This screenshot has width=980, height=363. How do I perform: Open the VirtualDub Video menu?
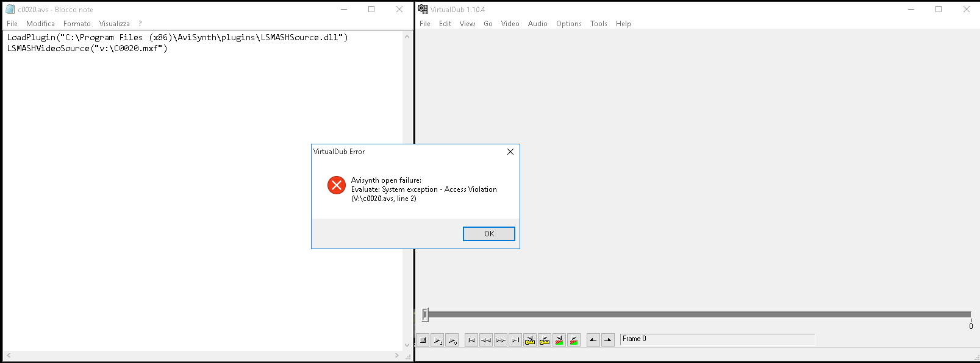pyautogui.click(x=510, y=24)
